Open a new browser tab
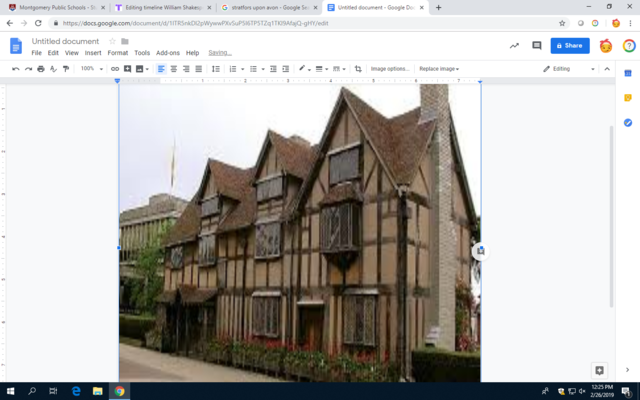 coord(438,7)
